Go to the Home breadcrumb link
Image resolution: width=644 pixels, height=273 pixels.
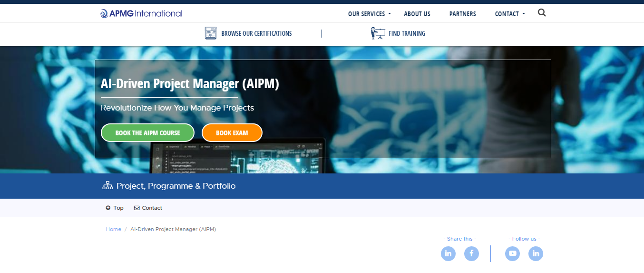114,229
